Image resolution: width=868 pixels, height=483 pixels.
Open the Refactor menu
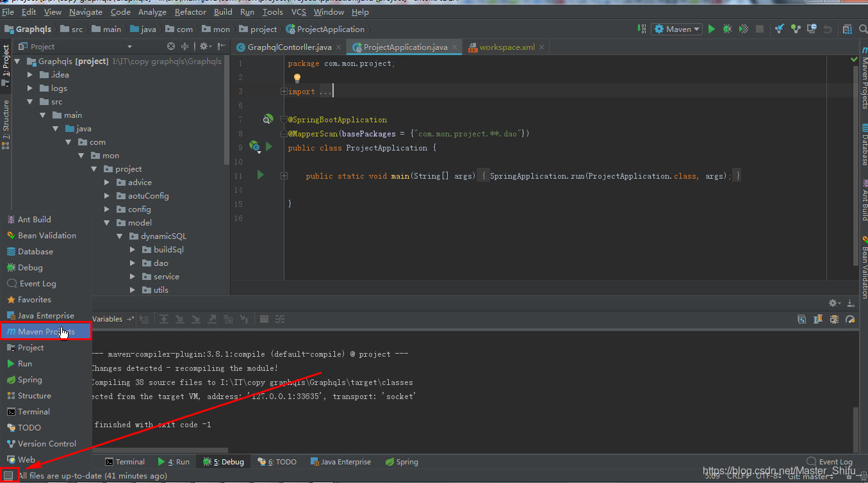(190, 12)
